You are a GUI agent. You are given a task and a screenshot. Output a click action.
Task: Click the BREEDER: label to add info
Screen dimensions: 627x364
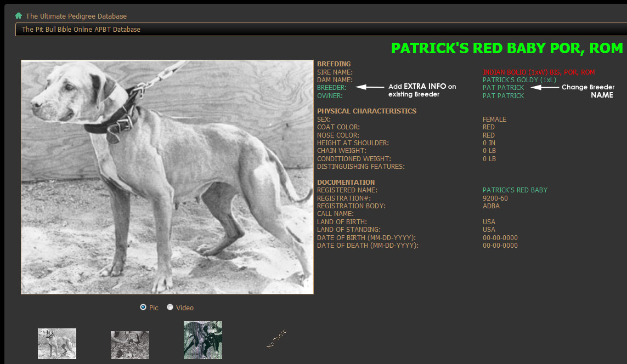[332, 88]
